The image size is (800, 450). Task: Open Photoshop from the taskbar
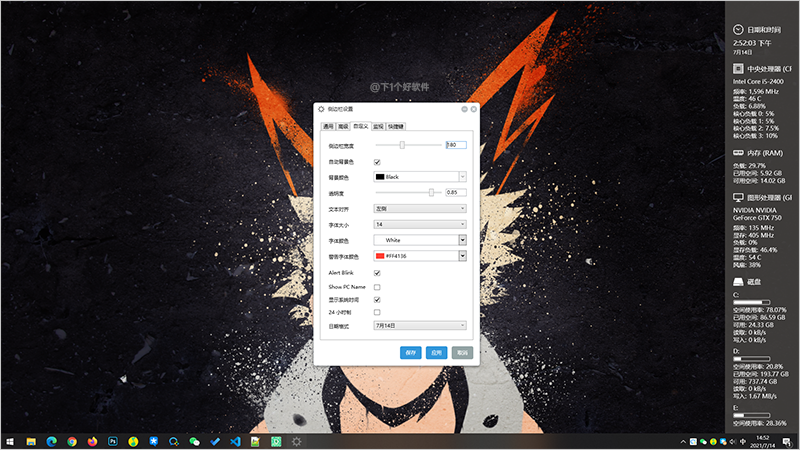coord(113,442)
